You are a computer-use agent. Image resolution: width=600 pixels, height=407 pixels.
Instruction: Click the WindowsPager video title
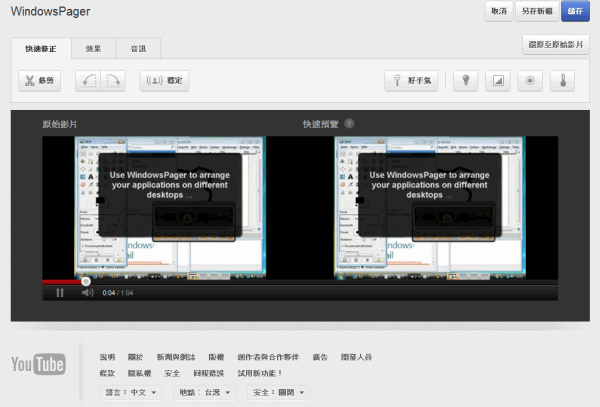(51, 11)
